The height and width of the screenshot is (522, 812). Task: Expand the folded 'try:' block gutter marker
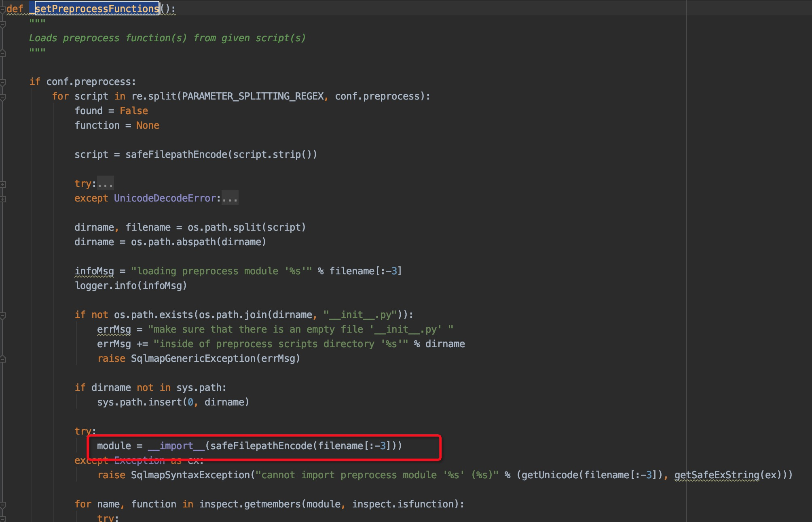(2, 185)
